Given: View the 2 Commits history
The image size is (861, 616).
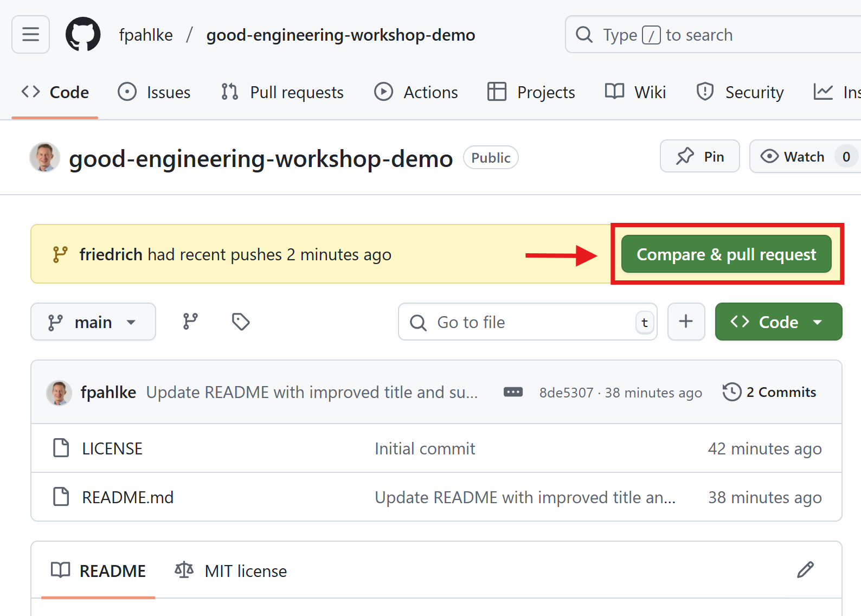Looking at the screenshot, I should coord(769,392).
